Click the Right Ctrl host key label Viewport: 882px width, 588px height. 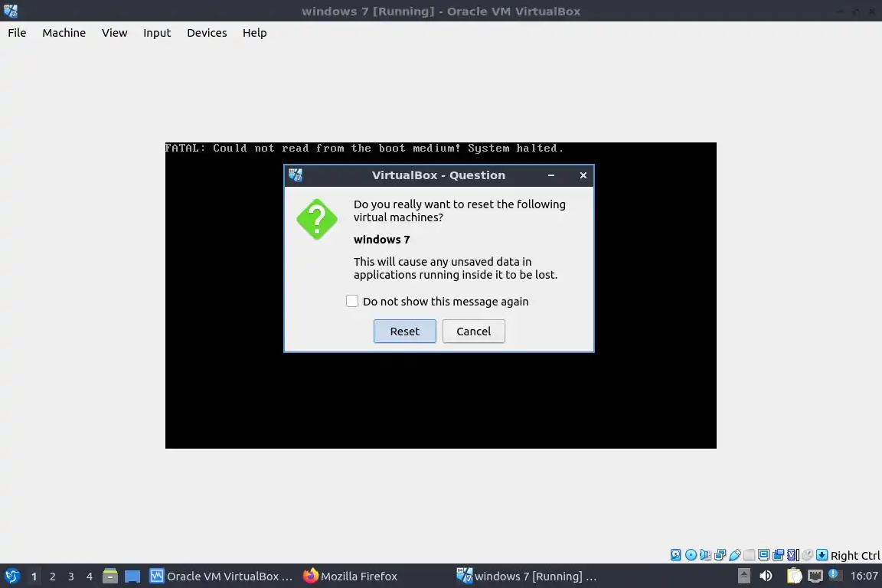pyautogui.click(x=855, y=555)
